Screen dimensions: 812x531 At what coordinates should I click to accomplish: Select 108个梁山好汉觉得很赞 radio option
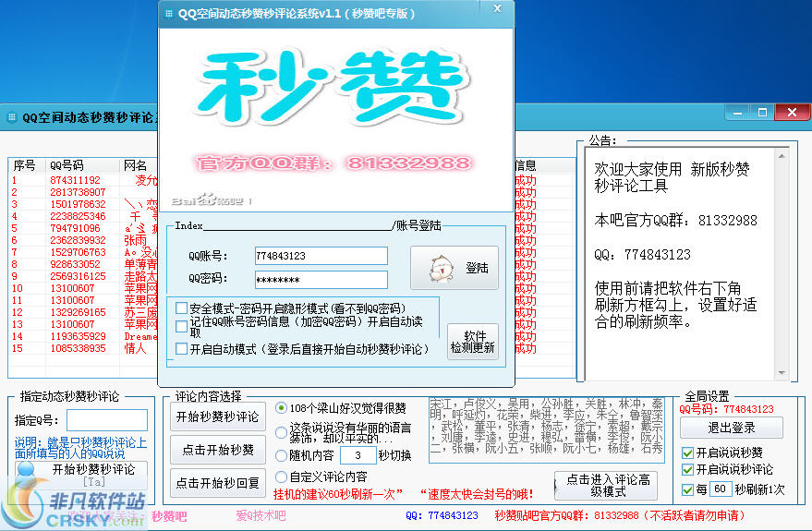[x=281, y=408]
